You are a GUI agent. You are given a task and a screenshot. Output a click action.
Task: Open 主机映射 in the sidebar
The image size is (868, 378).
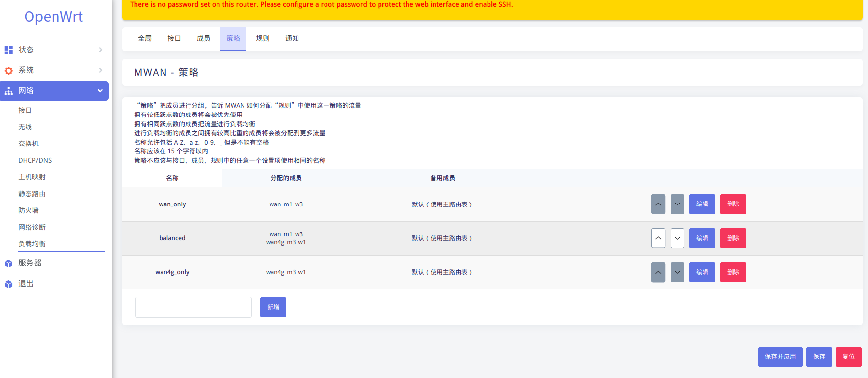[32, 177]
